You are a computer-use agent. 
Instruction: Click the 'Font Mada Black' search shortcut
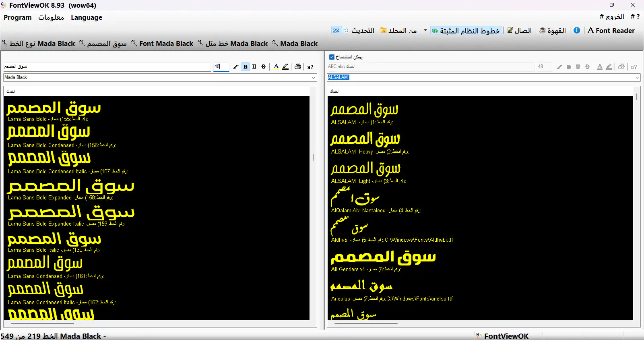[x=162, y=44]
